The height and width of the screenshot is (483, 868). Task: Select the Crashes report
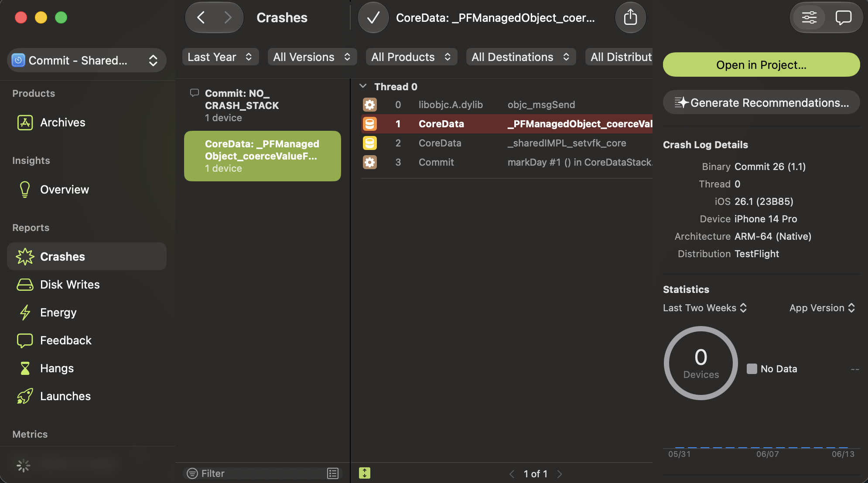pyautogui.click(x=87, y=256)
